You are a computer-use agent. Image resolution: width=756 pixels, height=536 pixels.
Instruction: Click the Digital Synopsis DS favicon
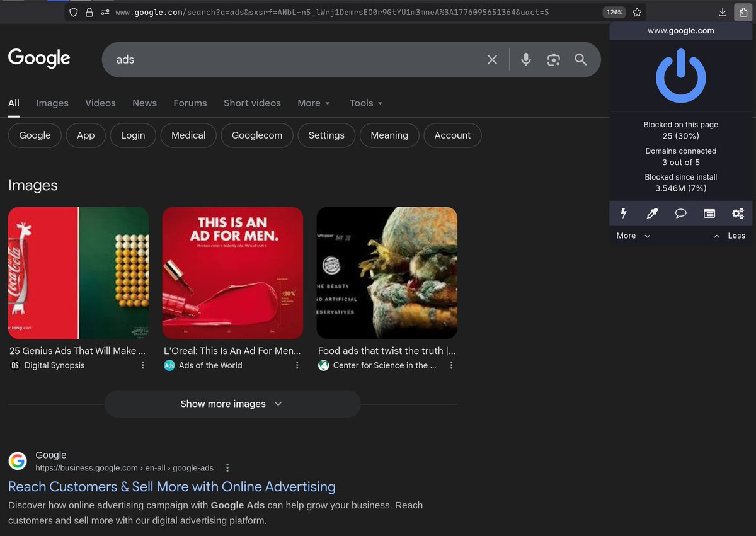(x=15, y=365)
